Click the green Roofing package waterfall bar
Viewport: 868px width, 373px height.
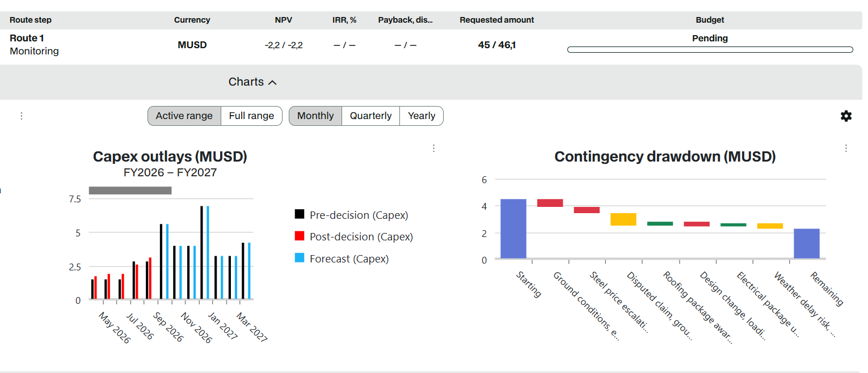tap(660, 224)
